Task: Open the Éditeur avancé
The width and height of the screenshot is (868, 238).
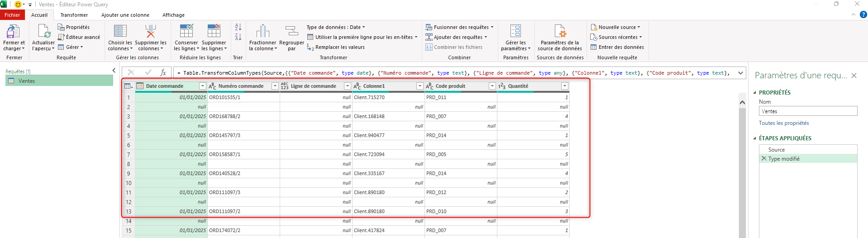Action: point(79,37)
